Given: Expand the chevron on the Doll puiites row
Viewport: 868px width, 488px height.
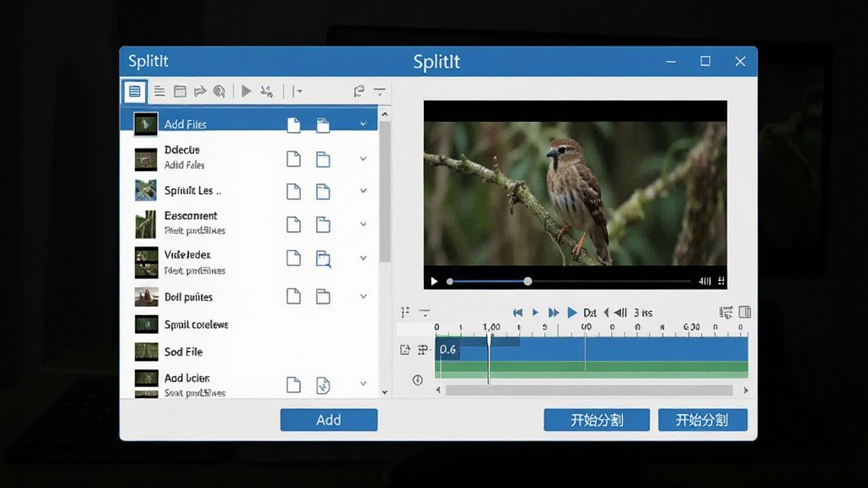Looking at the screenshot, I should click(x=363, y=297).
